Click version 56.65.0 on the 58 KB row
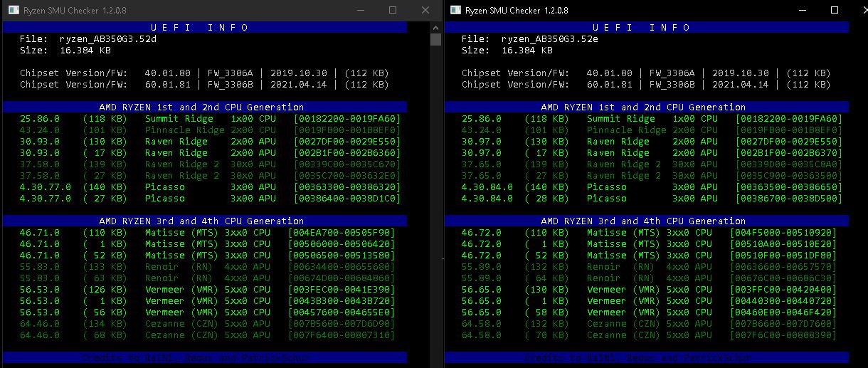This screenshot has width=868, height=368. click(482, 312)
